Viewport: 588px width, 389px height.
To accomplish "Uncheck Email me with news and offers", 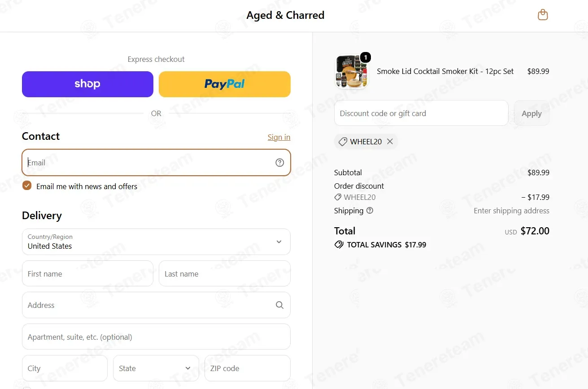I will 27,186.
